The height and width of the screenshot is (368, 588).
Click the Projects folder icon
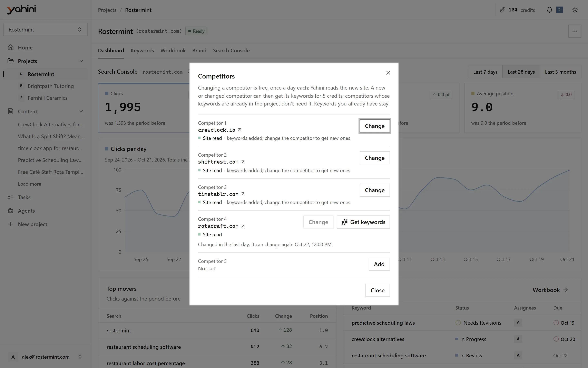[x=10, y=61]
